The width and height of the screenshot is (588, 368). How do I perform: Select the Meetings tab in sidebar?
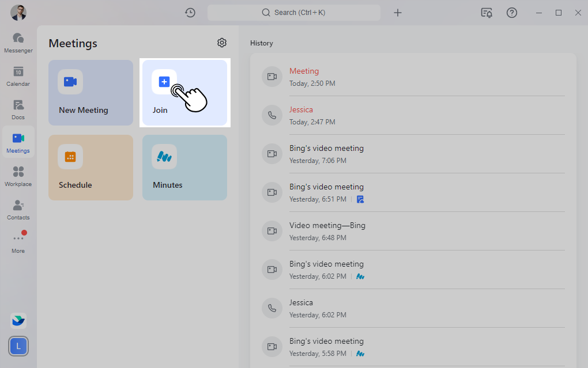point(18,143)
